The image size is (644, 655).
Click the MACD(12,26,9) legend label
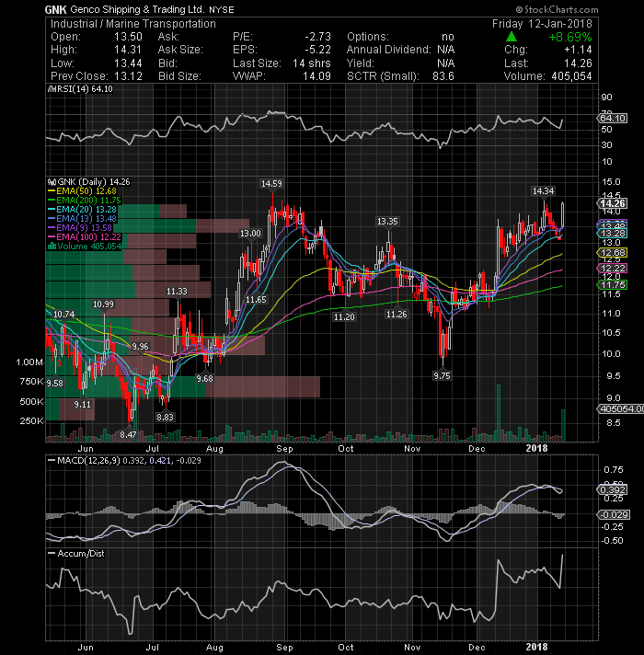pos(88,460)
